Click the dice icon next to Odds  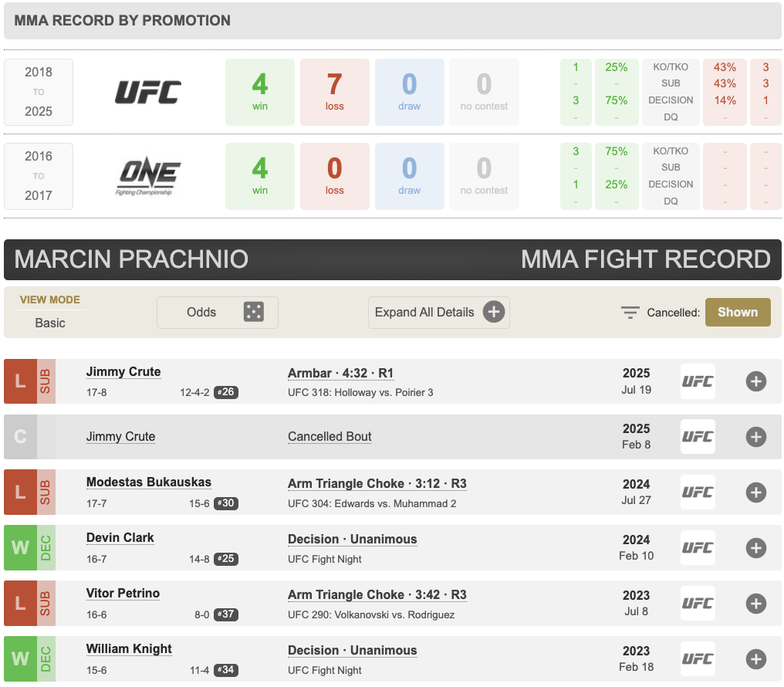(x=253, y=313)
